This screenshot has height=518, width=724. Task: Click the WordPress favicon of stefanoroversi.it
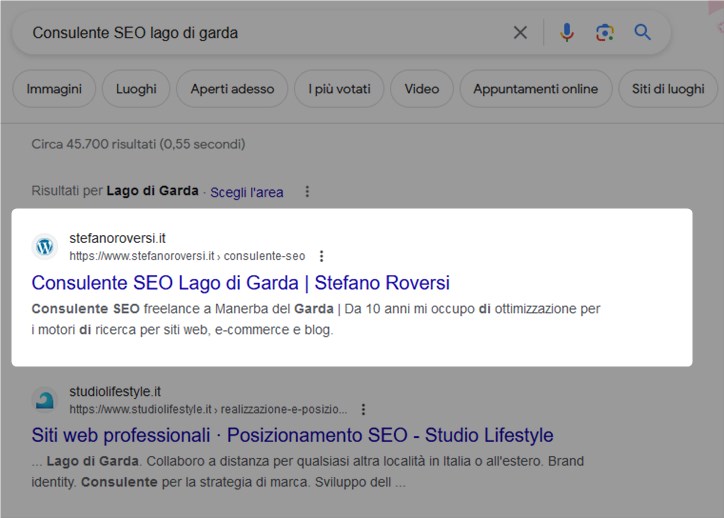(45, 247)
